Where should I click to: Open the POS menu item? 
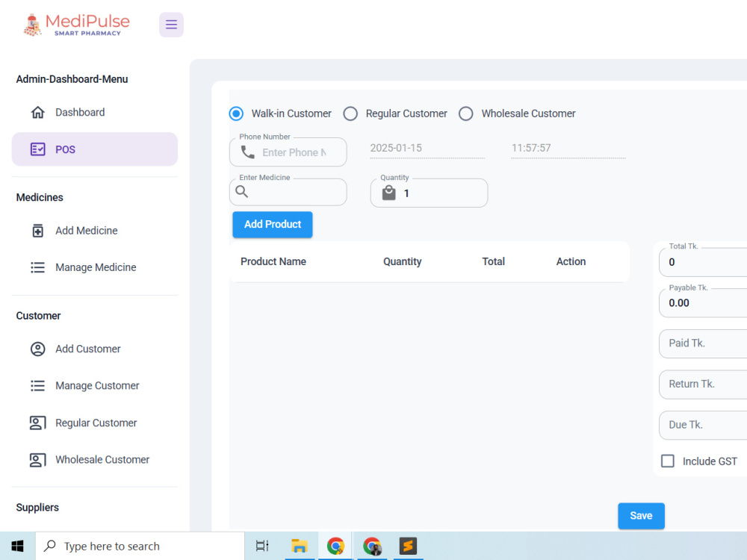click(95, 149)
